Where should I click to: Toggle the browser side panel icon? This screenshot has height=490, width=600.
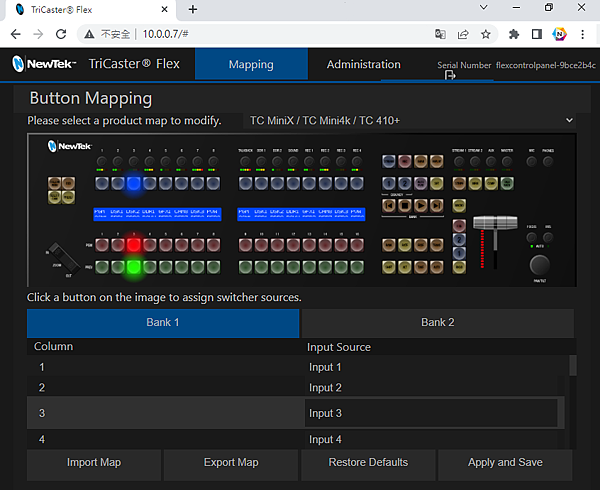pos(537,34)
